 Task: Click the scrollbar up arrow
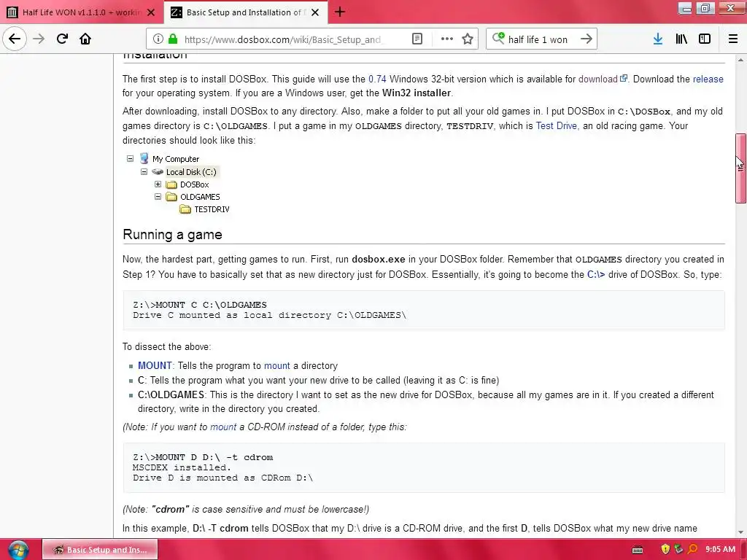[740, 60]
